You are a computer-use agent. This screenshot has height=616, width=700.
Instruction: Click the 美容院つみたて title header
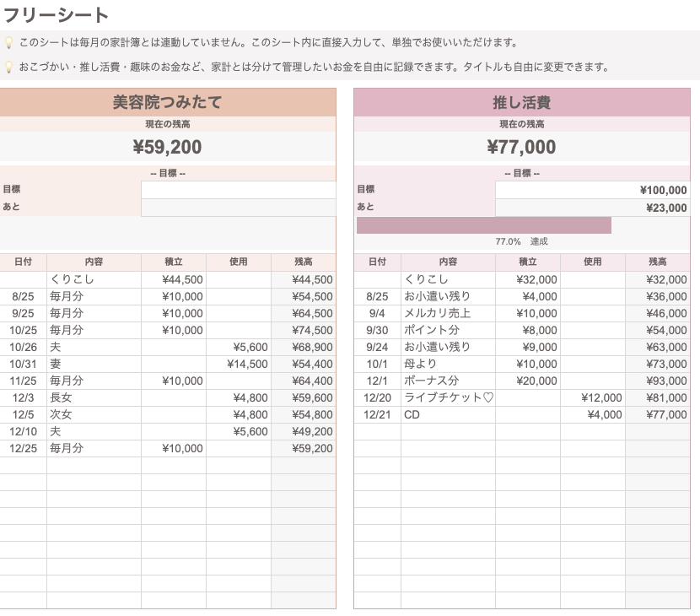(x=168, y=102)
